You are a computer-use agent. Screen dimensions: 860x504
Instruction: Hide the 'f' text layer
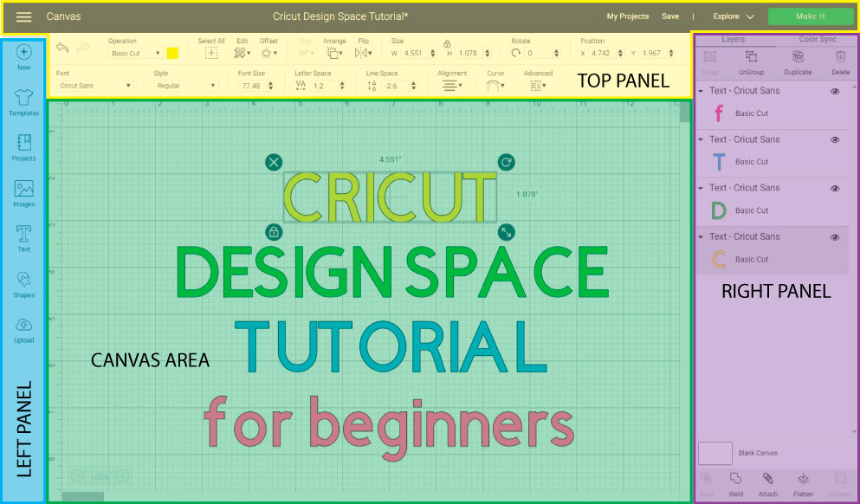pyautogui.click(x=835, y=92)
